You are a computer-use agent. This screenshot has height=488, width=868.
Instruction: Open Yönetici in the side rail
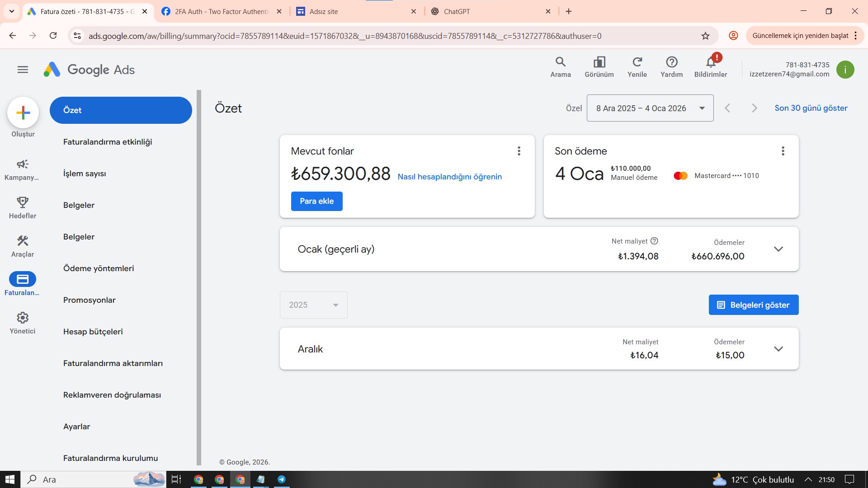pos(22,323)
